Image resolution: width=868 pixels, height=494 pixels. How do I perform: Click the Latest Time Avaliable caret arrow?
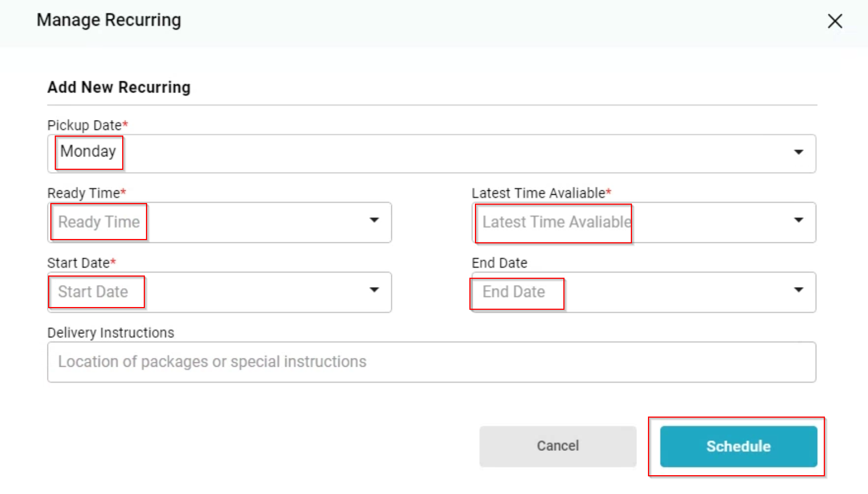[x=798, y=220]
